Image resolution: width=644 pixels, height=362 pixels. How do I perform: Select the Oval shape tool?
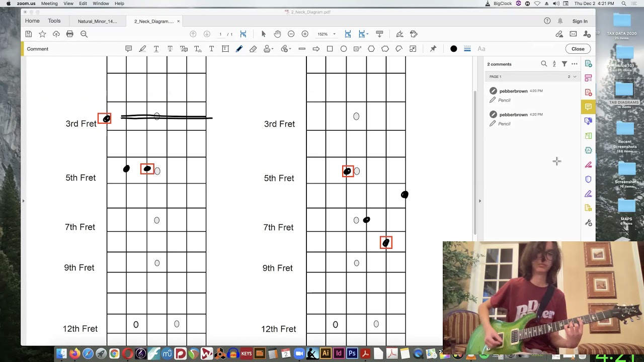[344, 49]
